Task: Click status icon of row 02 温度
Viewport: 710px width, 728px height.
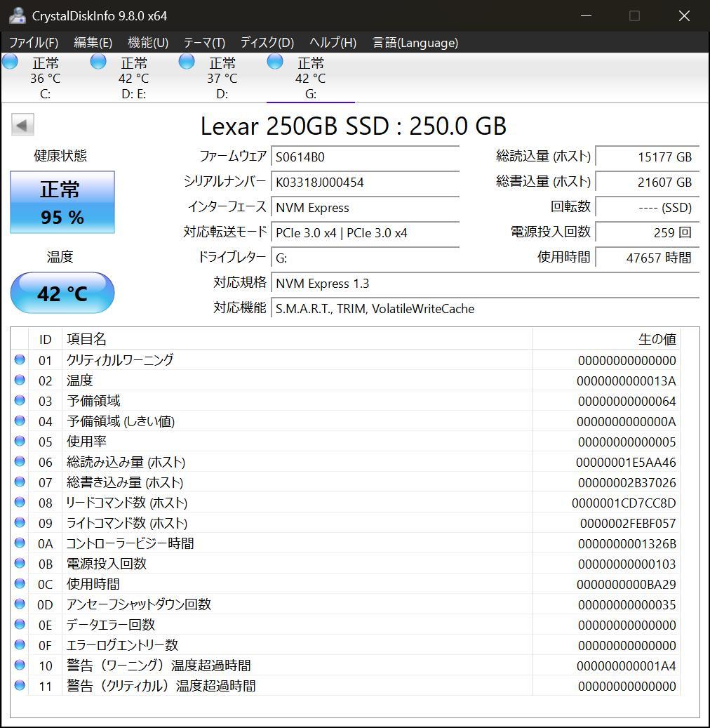Action: coord(20,380)
